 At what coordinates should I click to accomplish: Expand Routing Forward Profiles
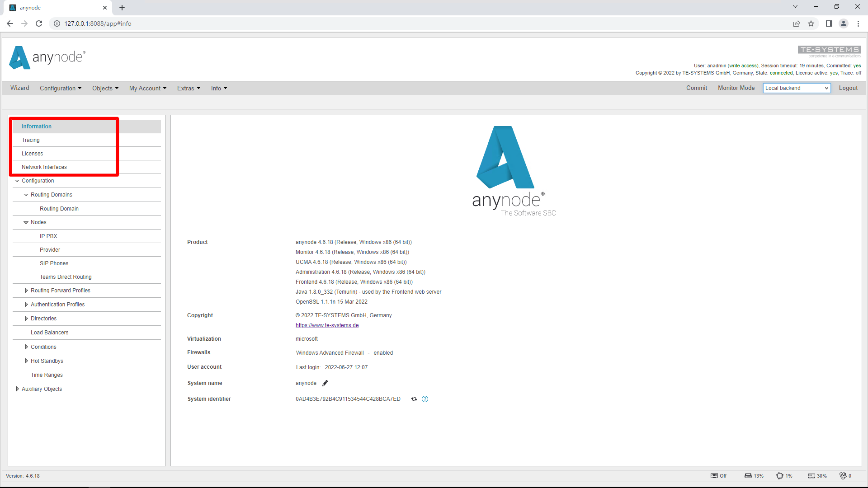pos(26,291)
